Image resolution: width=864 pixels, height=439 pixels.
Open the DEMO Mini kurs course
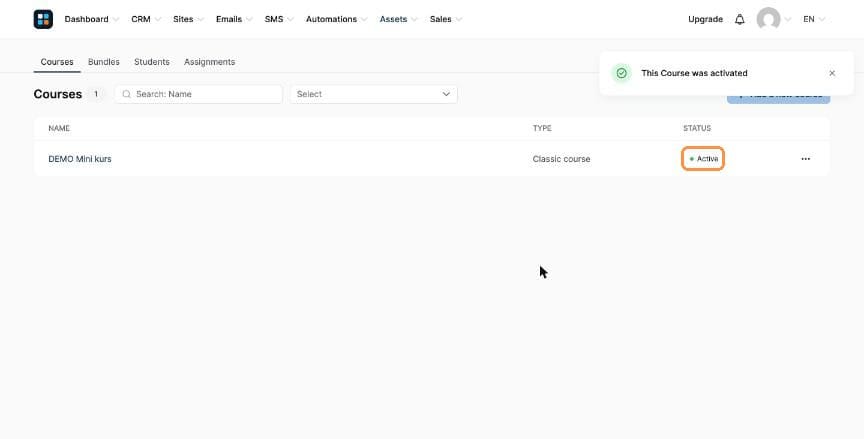[80, 159]
